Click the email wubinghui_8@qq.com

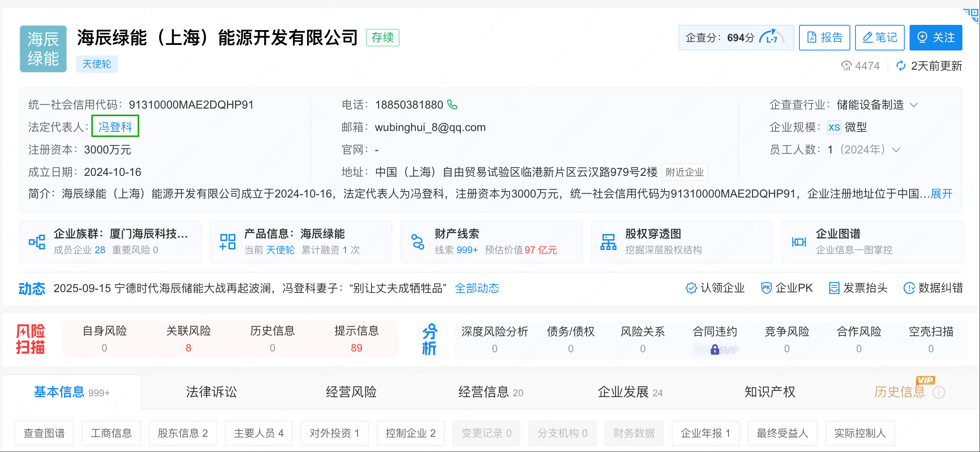click(430, 127)
